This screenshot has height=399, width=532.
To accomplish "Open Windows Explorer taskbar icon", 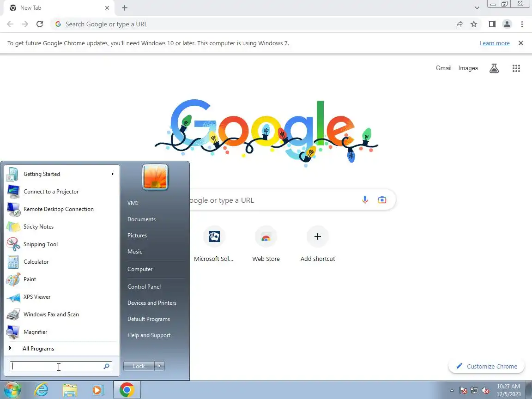I will point(70,390).
